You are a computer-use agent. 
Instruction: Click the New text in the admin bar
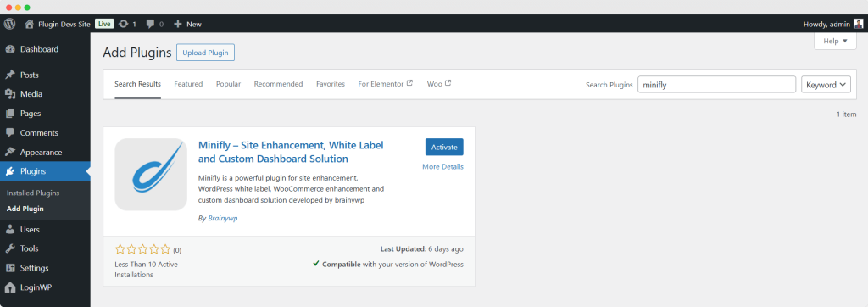194,24
